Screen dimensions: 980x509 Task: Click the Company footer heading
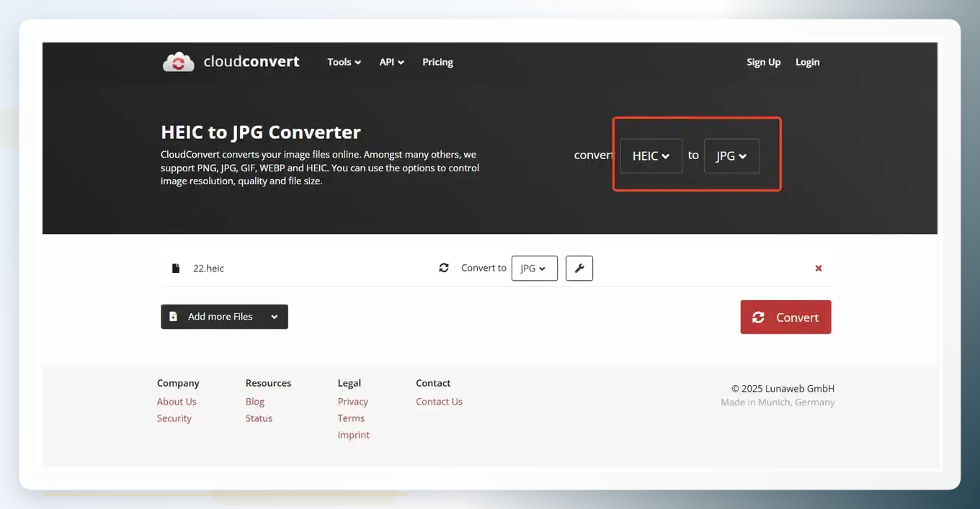pyautogui.click(x=178, y=383)
